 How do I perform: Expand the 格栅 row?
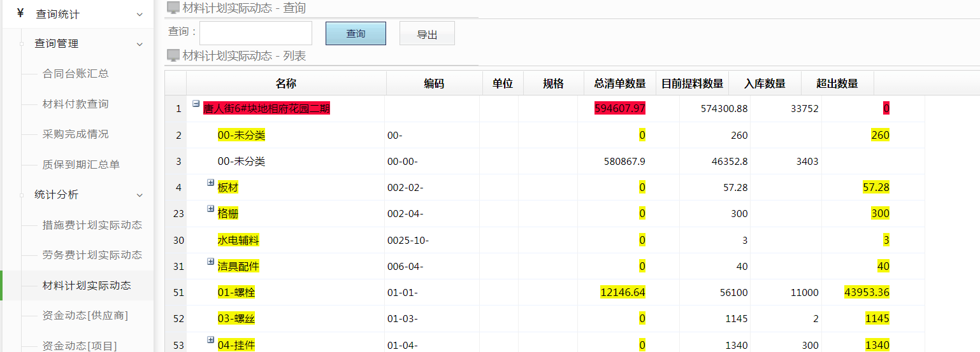[x=211, y=209]
